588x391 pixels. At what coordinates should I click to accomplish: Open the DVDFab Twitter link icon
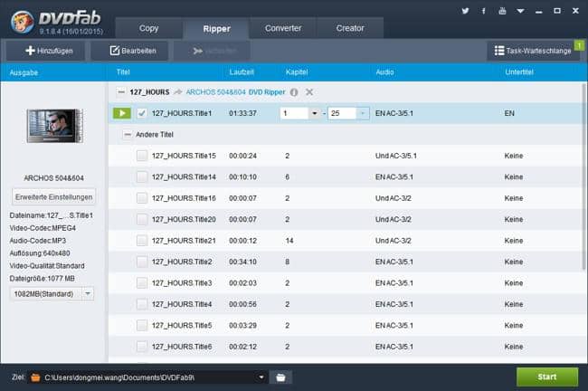coord(465,11)
